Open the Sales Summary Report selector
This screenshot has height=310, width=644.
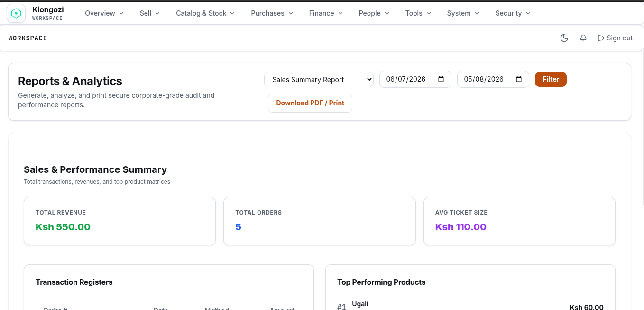[319, 79]
